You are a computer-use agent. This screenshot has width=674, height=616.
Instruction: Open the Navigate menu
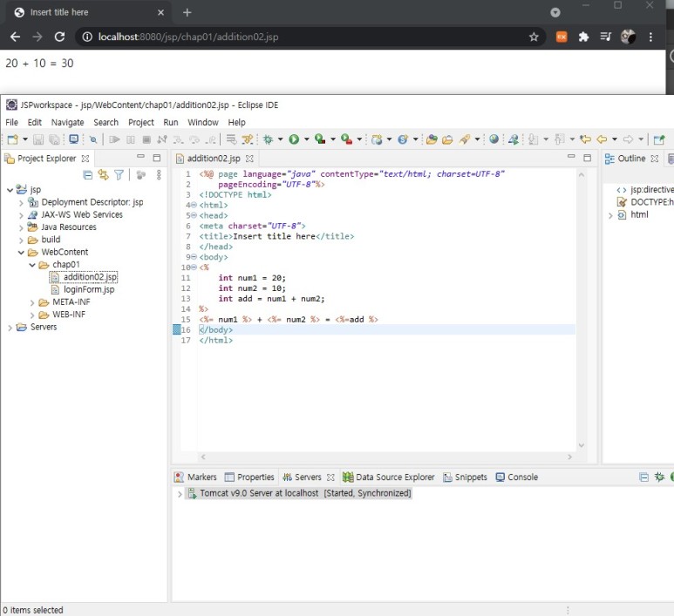click(67, 123)
